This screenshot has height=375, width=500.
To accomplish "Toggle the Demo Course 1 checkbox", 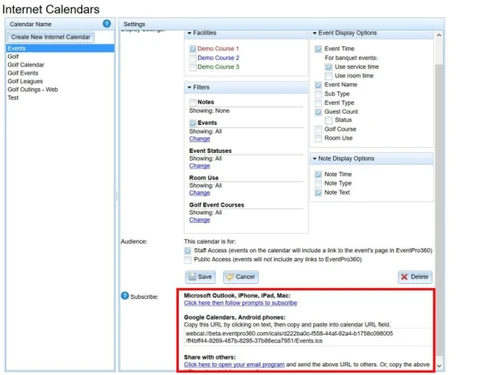I will click(193, 49).
